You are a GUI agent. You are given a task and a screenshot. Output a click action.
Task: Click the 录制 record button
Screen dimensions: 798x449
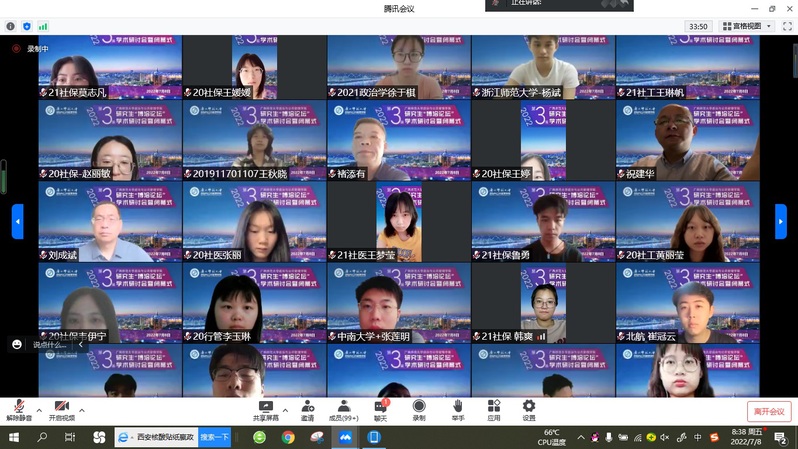click(x=419, y=409)
